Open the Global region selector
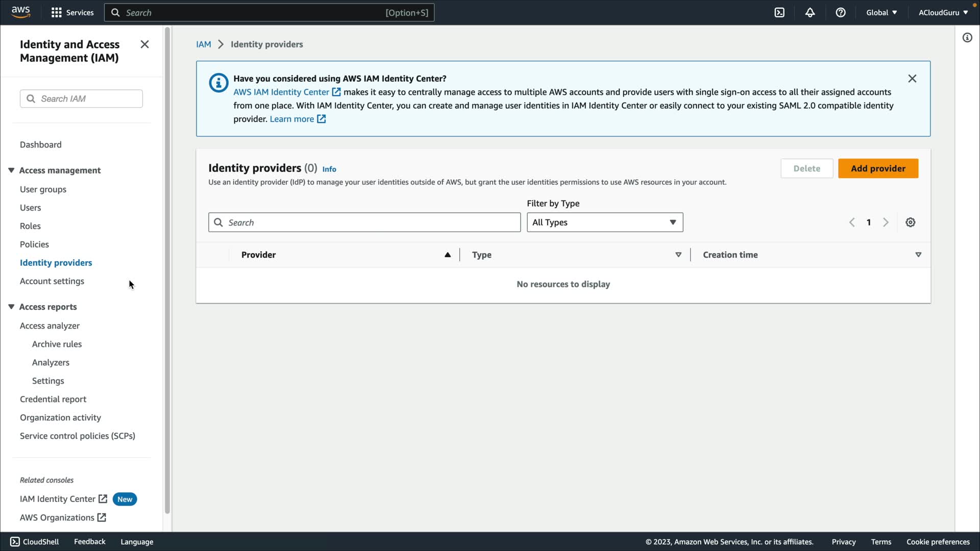 click(881, 13)
